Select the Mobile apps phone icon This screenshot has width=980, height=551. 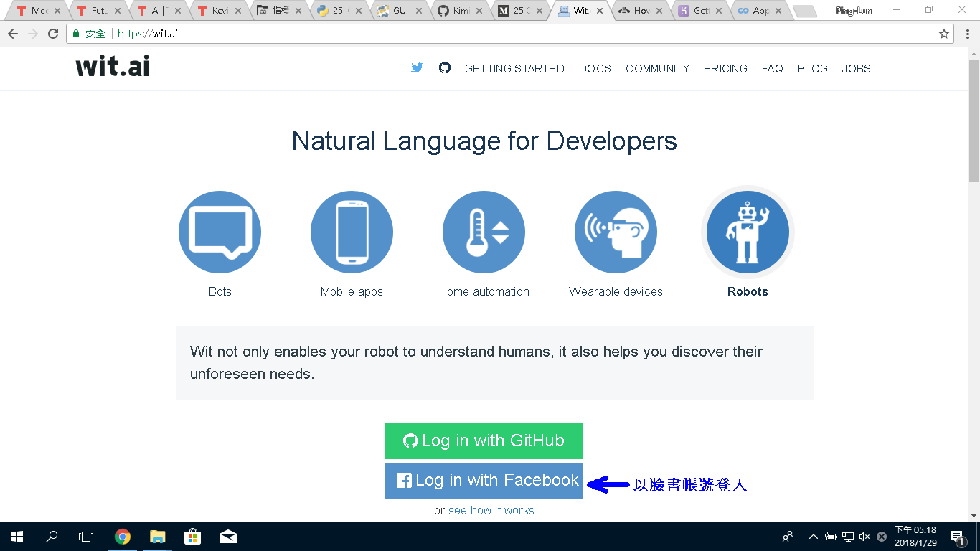[x=352, y=232]
